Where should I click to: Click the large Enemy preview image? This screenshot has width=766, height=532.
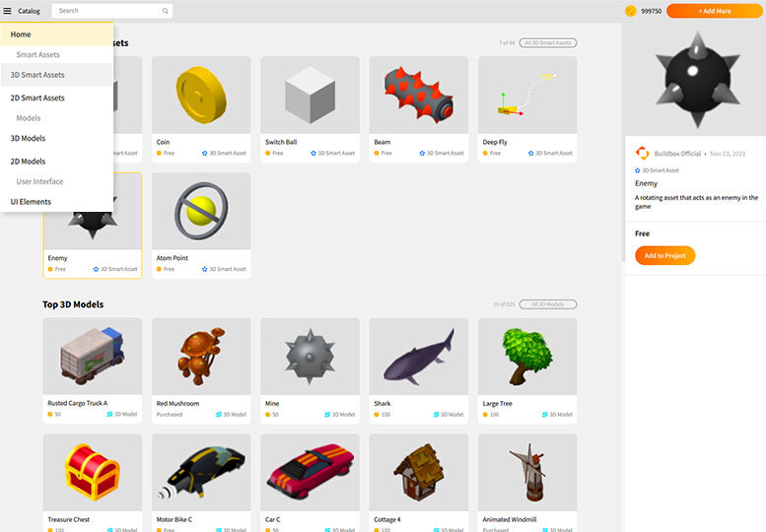pos(696,80)
